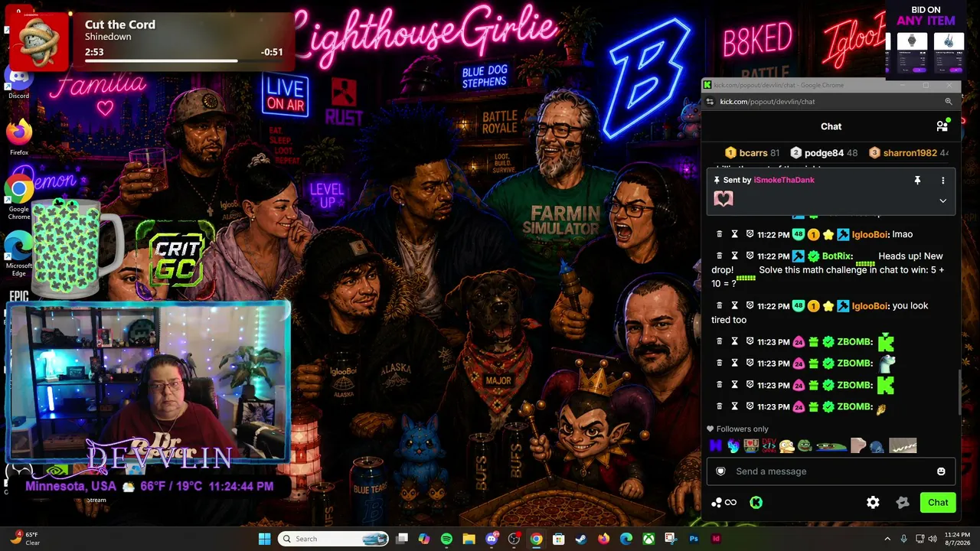Delete the BotRix math challenge message

click(x=719, y=256)
